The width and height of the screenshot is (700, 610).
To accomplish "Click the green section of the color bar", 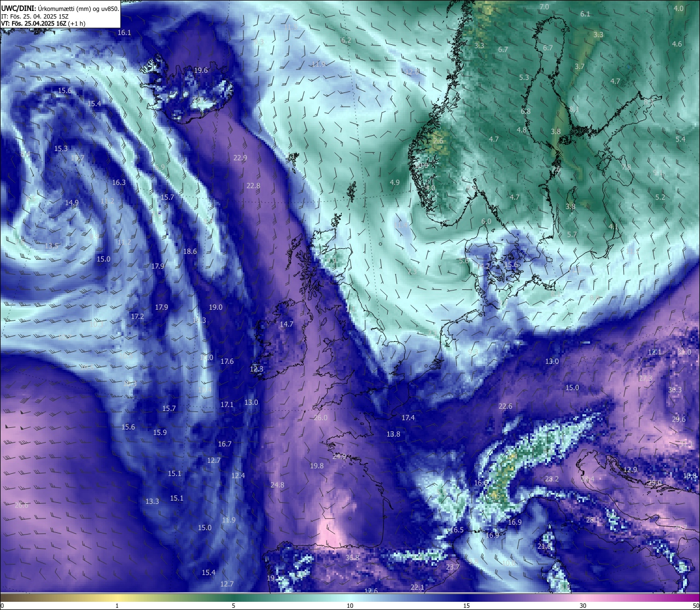I will 234,597.
